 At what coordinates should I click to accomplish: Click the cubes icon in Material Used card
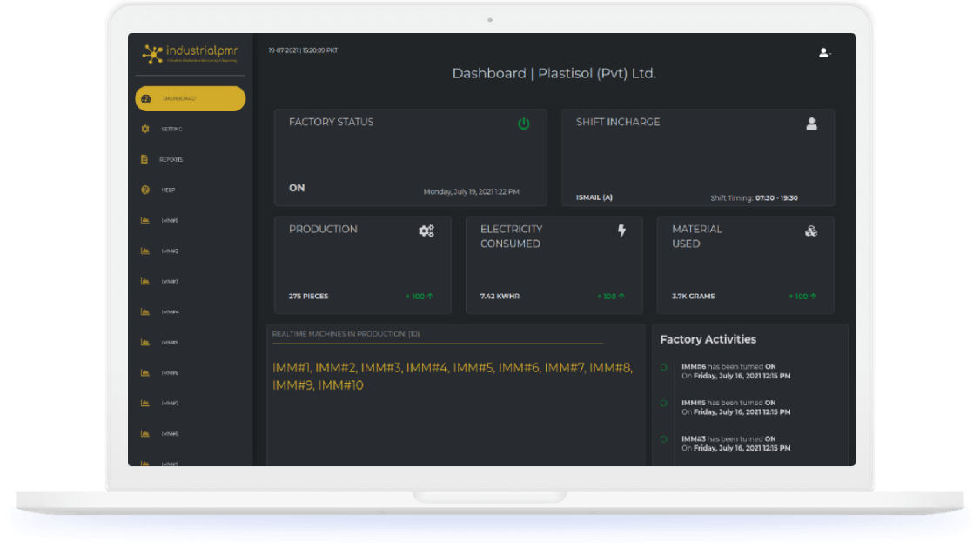coord(810,231)
